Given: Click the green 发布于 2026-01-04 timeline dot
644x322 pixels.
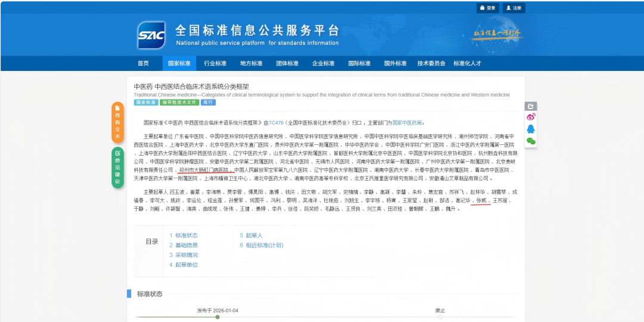Looking at the screenshot, I should tap(217, 317).
